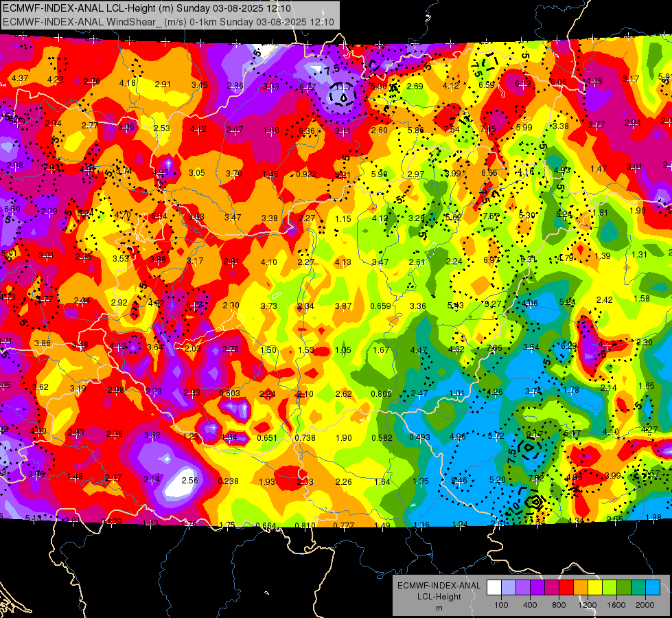Screen dimensions: 672x618
Task: Click the wind shear value '2.04'
Action: pos(82,301)
